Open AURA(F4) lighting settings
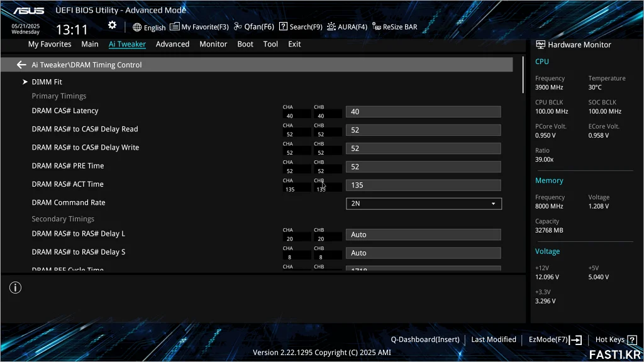This screenshot has width=644, height=362. pos(347,26)
